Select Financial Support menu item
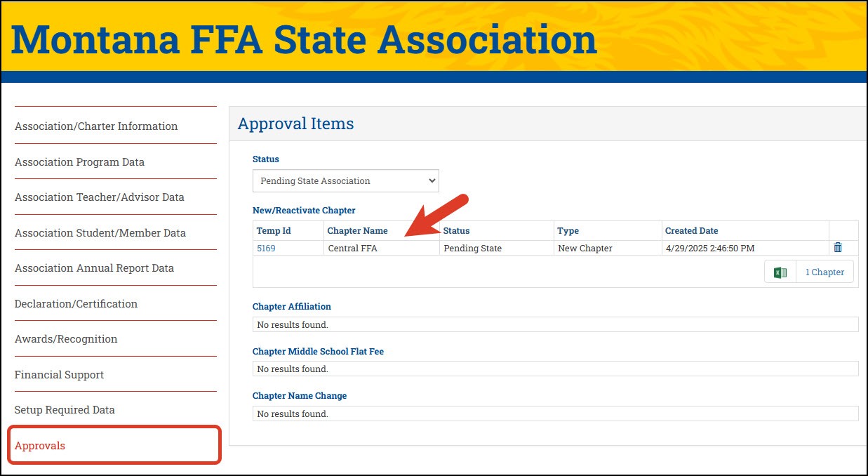This screenshot has width=868, height=476. (59, 375)
